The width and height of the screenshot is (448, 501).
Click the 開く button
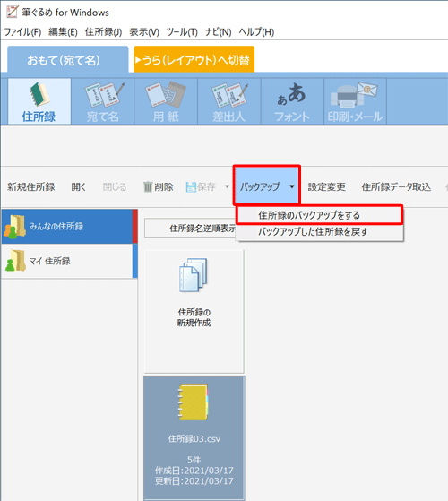79,186
